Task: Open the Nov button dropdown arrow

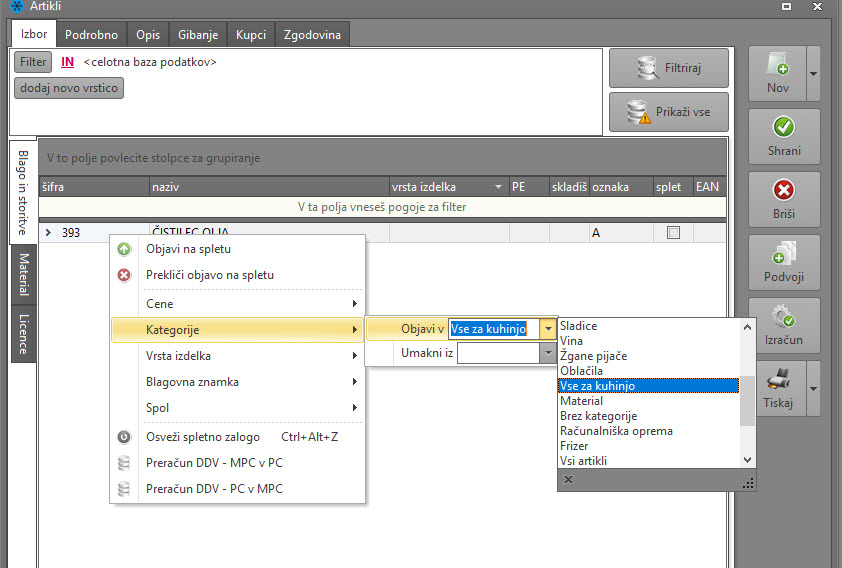Action: coord(812,75)
